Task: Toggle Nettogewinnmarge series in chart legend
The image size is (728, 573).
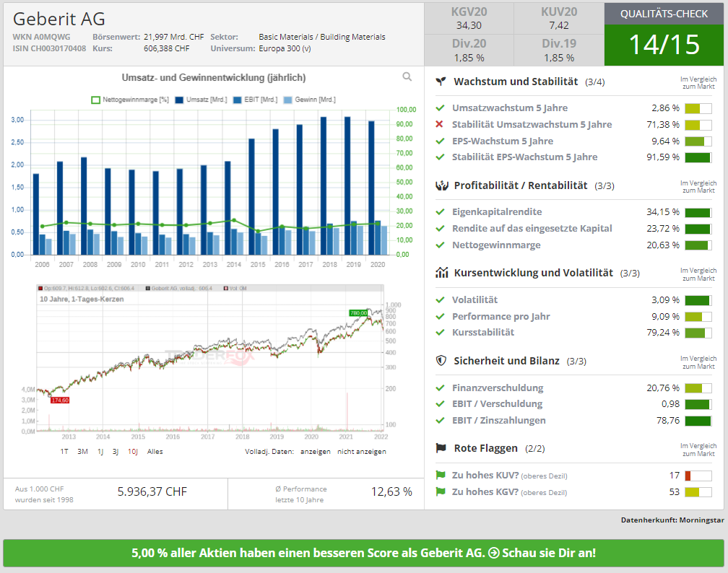Action: (130, 100)
